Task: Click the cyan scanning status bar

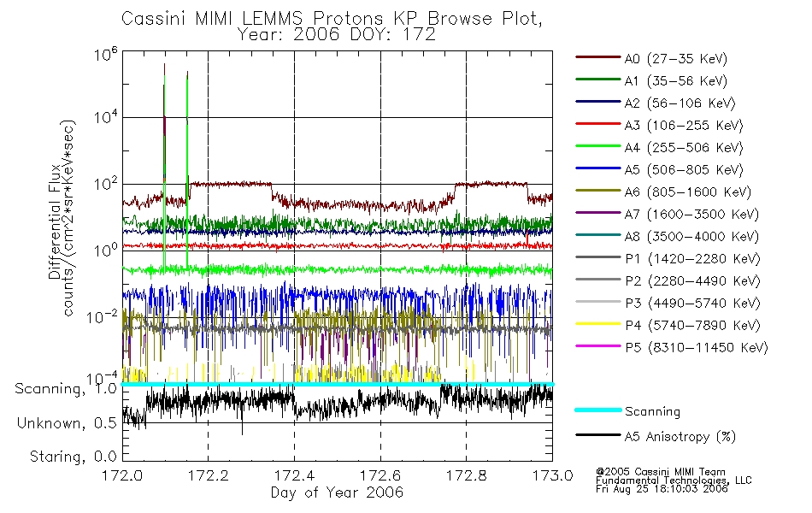Action: [337, 384]
